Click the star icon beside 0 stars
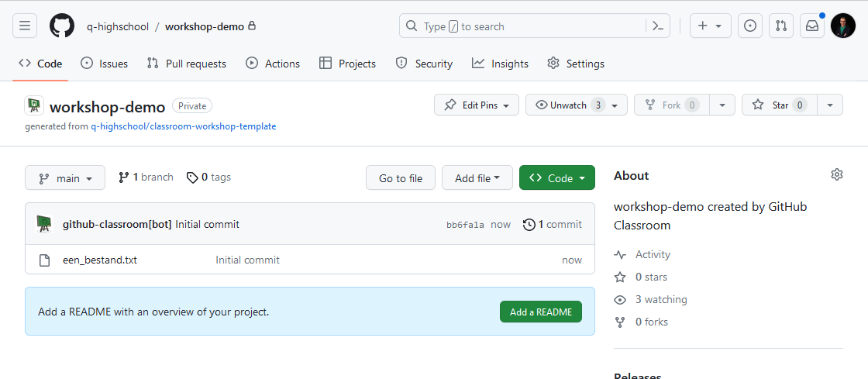Screen dimensions: 868x379 620,277
